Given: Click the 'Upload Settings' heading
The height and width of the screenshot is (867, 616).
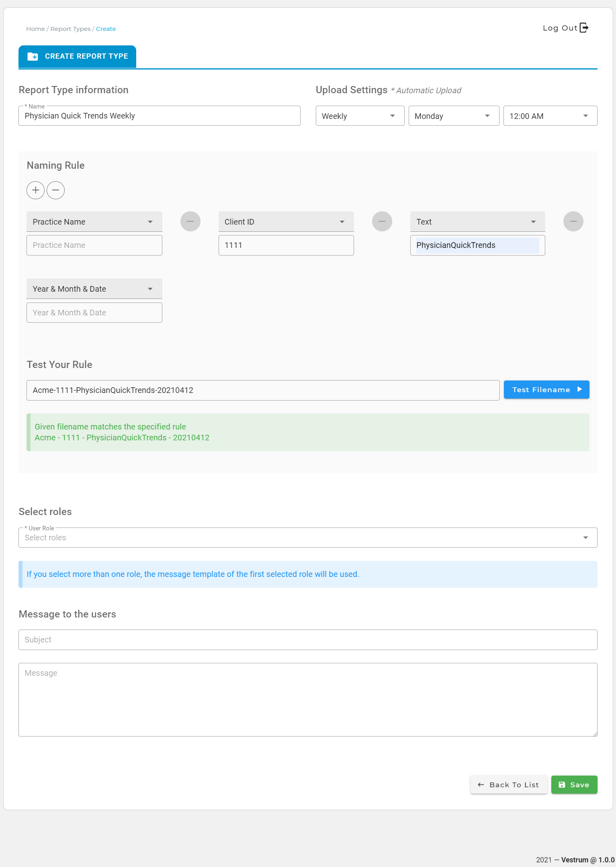Looking at the screenshot, I should 352,90.
